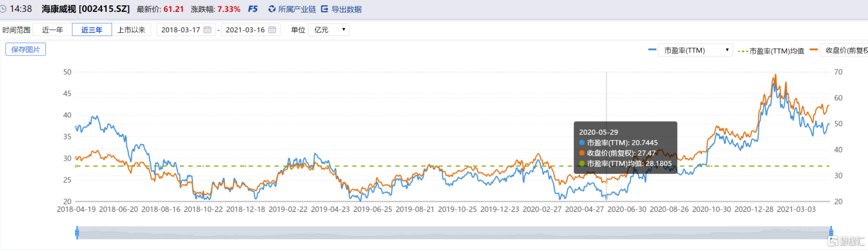Click the 所属产业链 refresh icon
This screenshot has width=868, height=250.
pyautogui.click(x=272, y=9)
